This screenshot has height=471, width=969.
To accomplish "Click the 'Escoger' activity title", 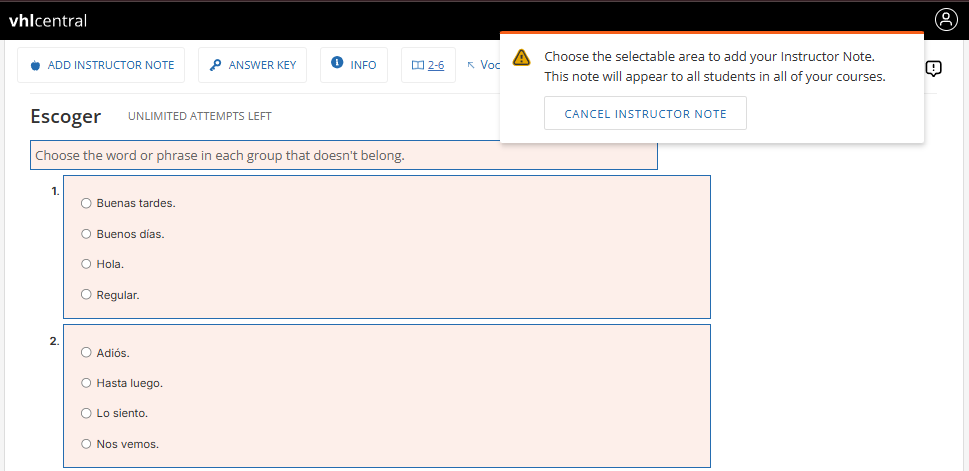I will 66,116.
